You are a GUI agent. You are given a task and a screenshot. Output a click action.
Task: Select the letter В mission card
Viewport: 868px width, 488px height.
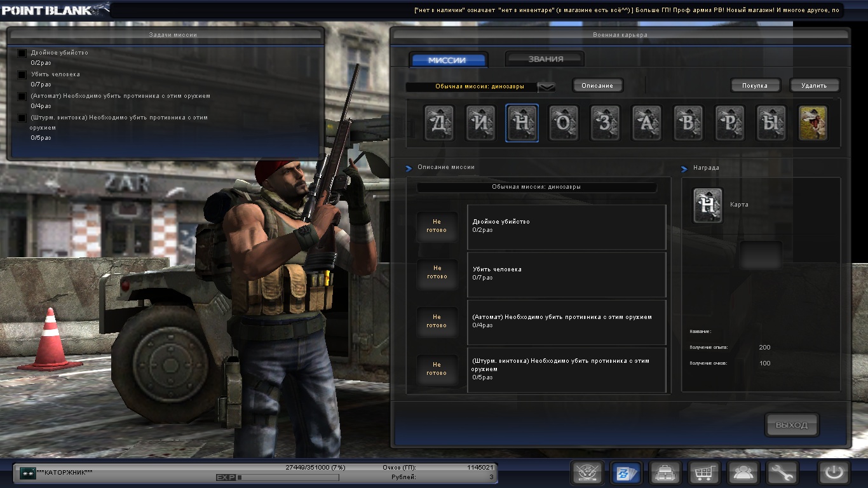coord(689,123)
